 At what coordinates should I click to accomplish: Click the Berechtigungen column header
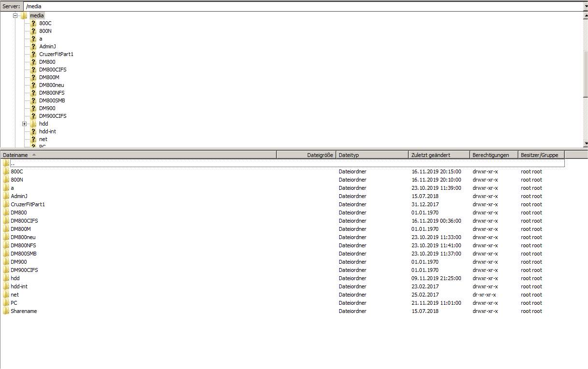pos(490,155)
